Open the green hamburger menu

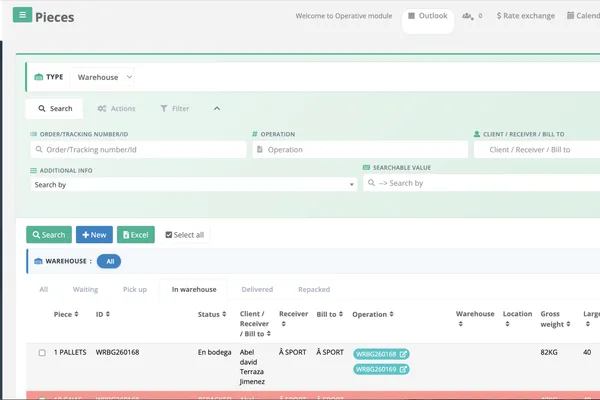[22, 15]
